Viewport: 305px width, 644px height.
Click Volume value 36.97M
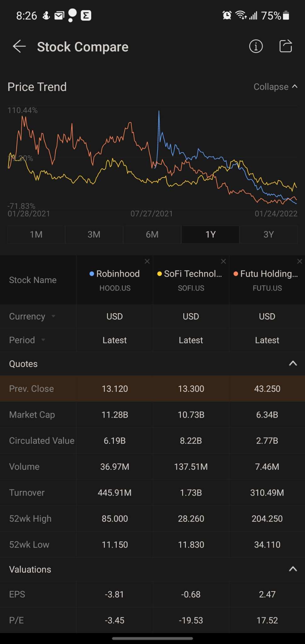(x=115, y=467)
